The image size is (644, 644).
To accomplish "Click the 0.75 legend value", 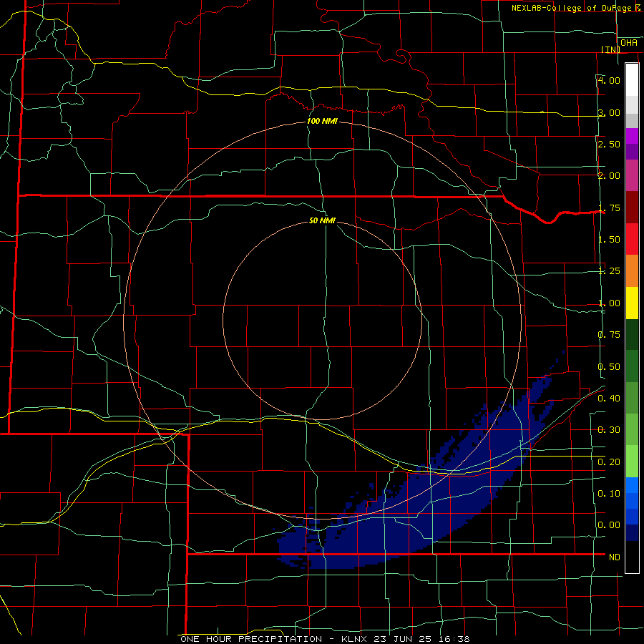I will (x=609, y=335).
